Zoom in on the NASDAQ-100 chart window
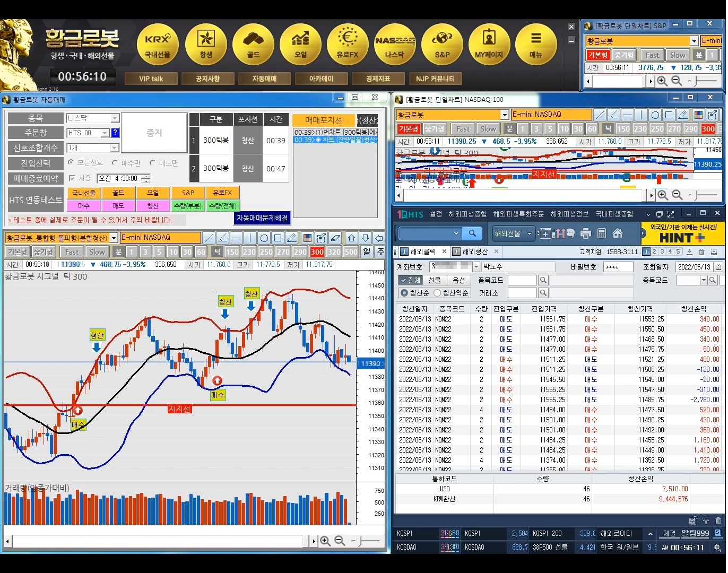The image size is (728, 573). click(663, 195)
